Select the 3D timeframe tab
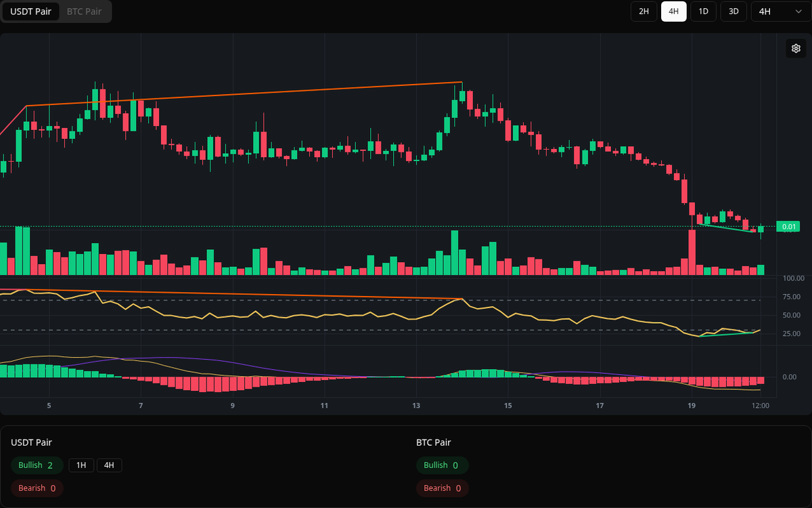Viewport: 812px width, 508px height. 733,12
